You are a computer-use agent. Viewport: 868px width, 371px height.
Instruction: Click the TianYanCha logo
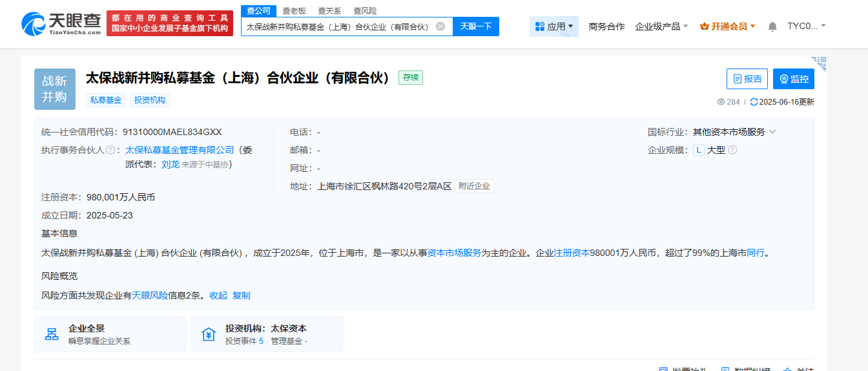(x=61, y=24)
